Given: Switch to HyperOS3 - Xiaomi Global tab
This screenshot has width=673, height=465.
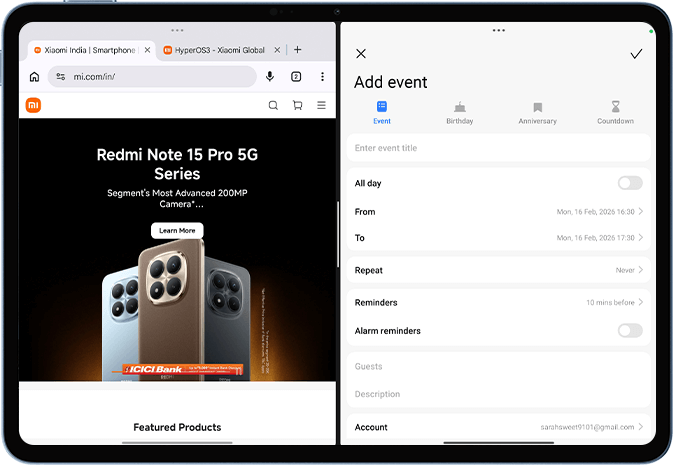Looking at the screenshot, I should coord(216,49).
